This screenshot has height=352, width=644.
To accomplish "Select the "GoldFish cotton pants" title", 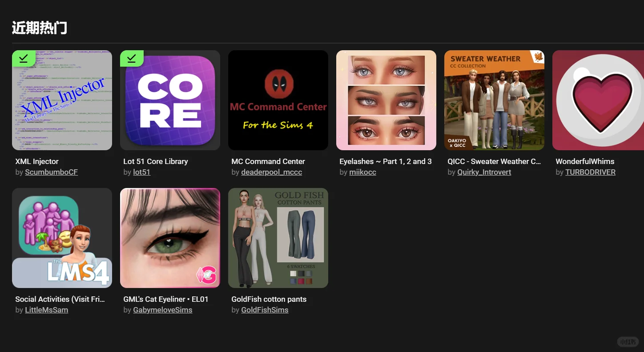I will click(269, 299).
